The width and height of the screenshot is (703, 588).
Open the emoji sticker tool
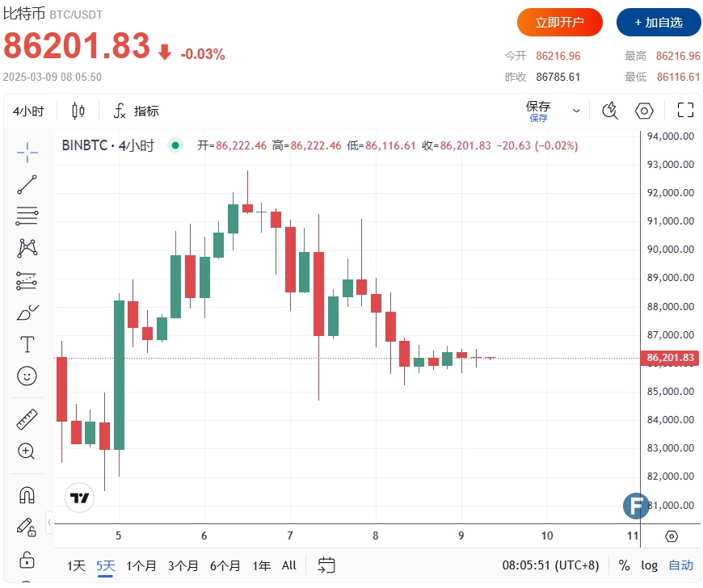[27, 376]
